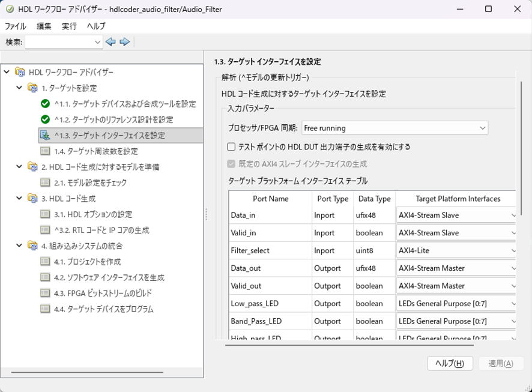Select 3.2 RTL コードと IP コアの生成 task
The image size is (532, 392).
coord(101,230)
